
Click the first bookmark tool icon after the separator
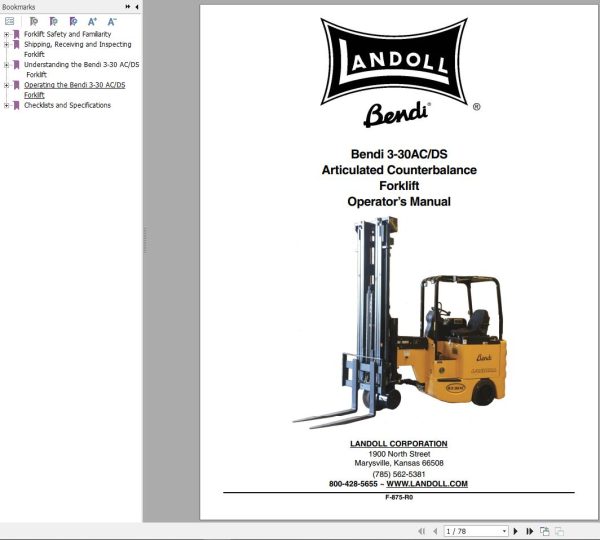[x=34, y=21]
